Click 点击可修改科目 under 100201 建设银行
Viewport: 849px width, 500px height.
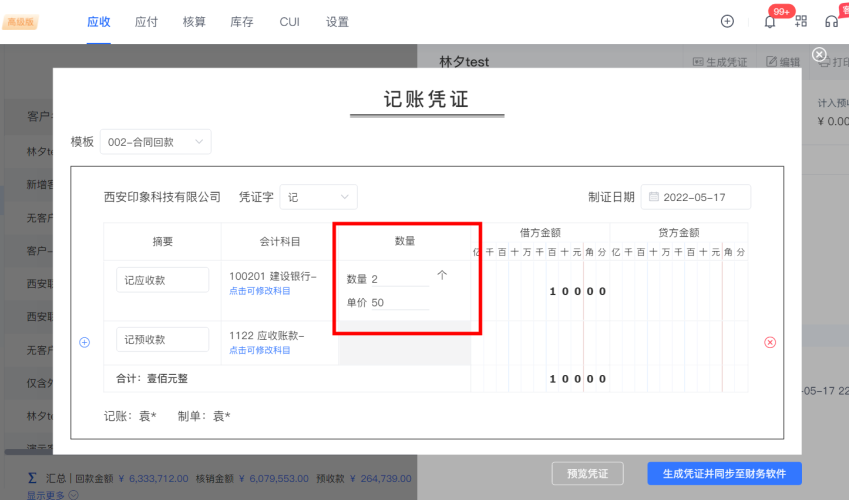click(x=260, y=291)
